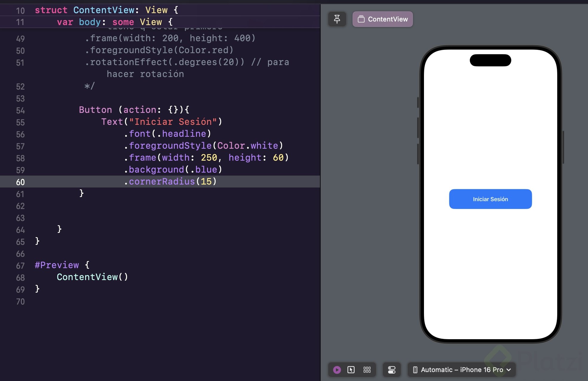Click the iPhone device icon in selector
588x381 pixels.
tap(415, 370)
